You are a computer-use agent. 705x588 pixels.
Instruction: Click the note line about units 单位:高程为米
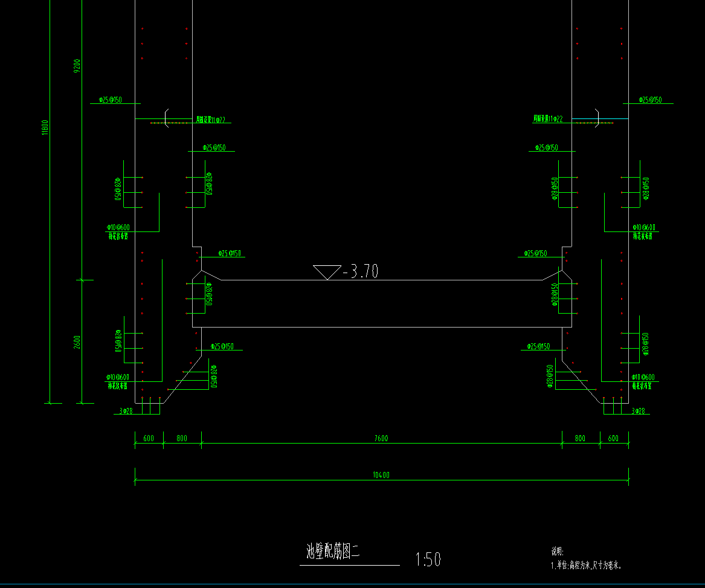click(x=586, y=566)
